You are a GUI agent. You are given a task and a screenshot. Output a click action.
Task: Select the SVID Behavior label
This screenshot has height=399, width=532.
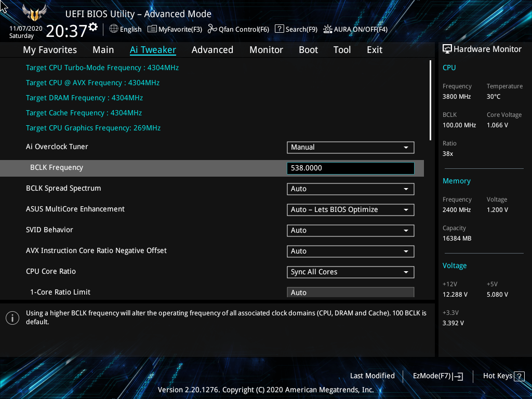(x=49, y=230)
